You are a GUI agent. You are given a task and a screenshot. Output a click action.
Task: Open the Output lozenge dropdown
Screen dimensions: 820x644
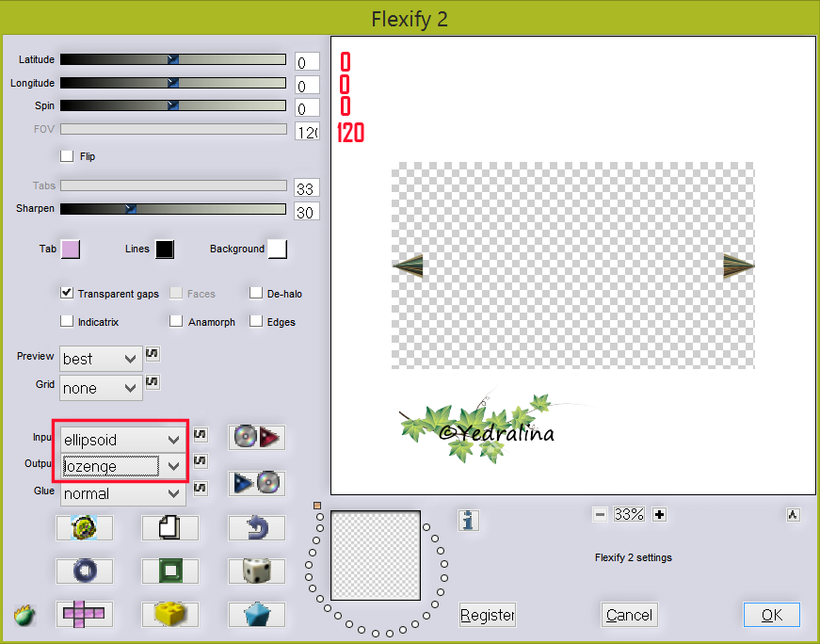(123, 466)
